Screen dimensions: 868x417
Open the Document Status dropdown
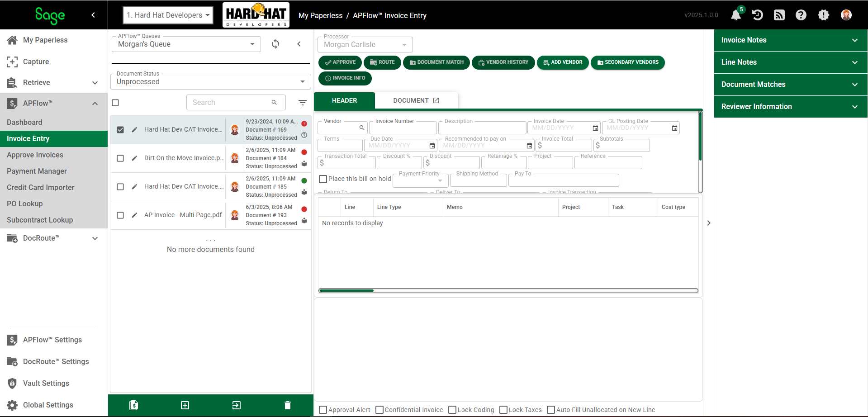click(211, 81)
